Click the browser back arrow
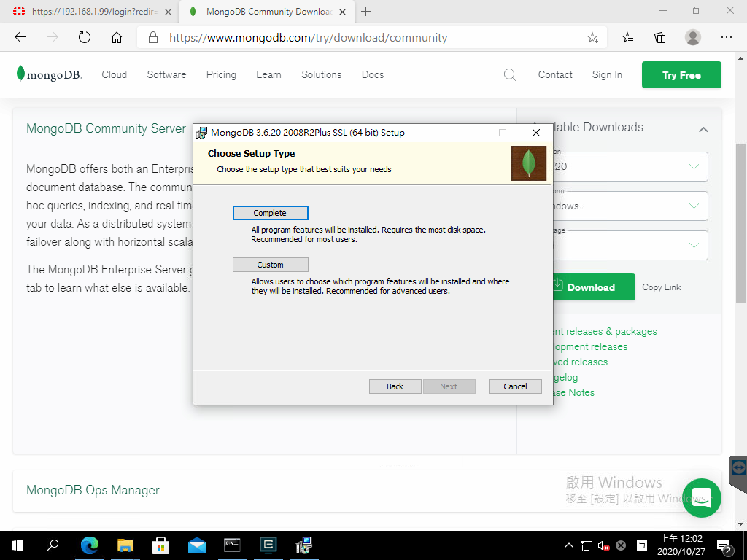This screenshot has width=747, height=560. (x=20, y=37)
